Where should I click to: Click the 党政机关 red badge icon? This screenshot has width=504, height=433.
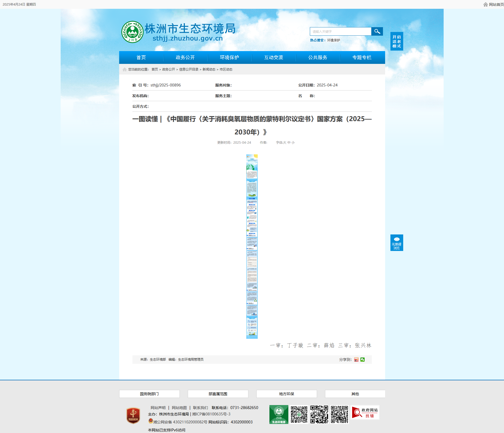[133, 415]
